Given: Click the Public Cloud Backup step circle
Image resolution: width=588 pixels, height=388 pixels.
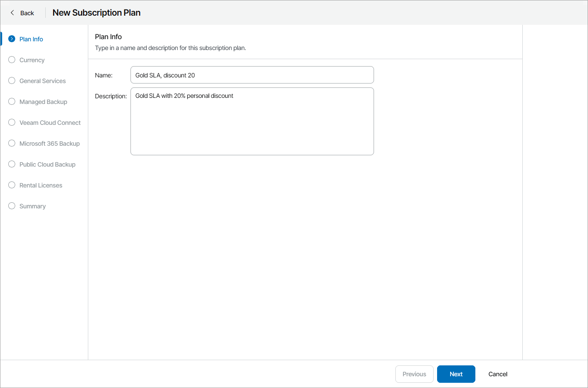Looking at the screenshot, I should click(12, 164).
